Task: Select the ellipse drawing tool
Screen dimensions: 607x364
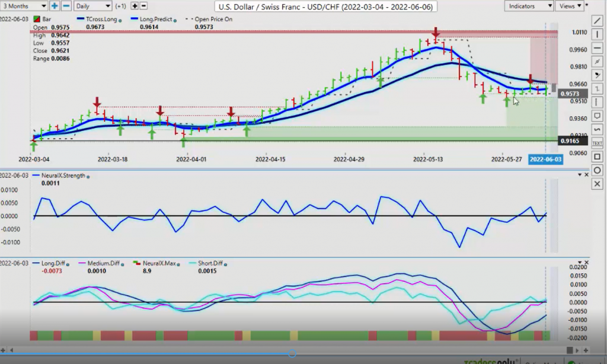Action: click(598, 170)
